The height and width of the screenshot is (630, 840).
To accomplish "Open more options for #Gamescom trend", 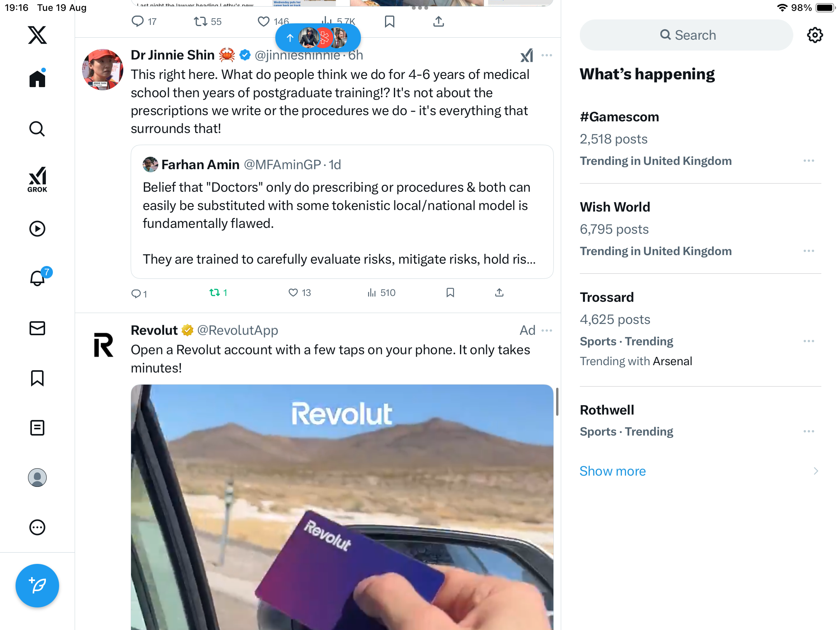I will point(808,161).
